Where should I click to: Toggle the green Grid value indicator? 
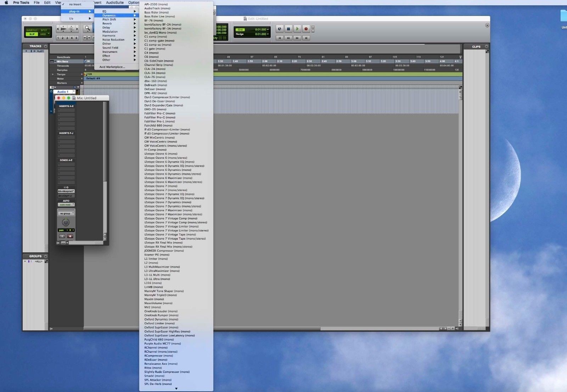240,30
